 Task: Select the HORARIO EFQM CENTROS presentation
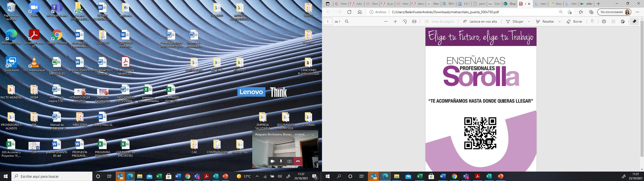click(x=80, y=96)
